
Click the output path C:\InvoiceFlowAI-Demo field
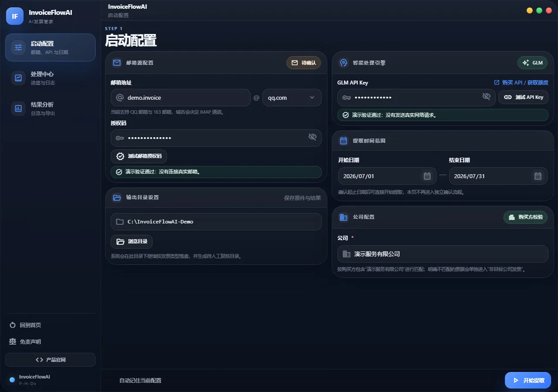(216, 222)
